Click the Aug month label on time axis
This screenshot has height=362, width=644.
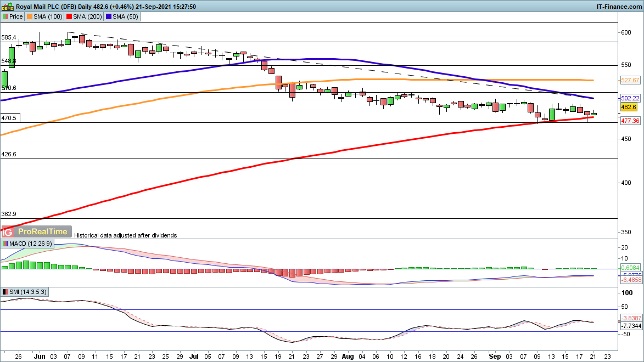[x=348, y=357]
